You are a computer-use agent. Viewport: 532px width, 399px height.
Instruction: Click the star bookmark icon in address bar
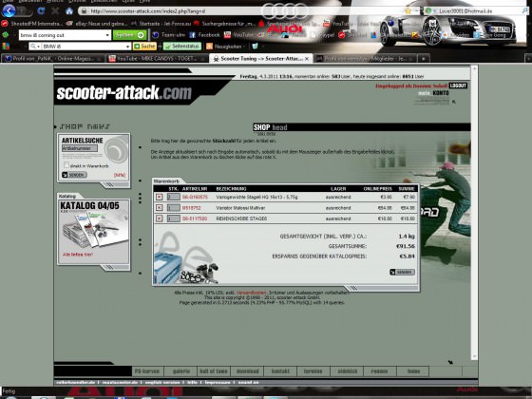(408, 10)
